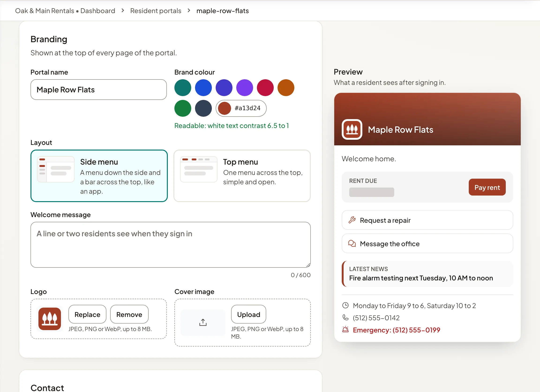Click the office hours Monday to Friday text
This screenshot has height=392, width=540.
click(x=414, y=305)
